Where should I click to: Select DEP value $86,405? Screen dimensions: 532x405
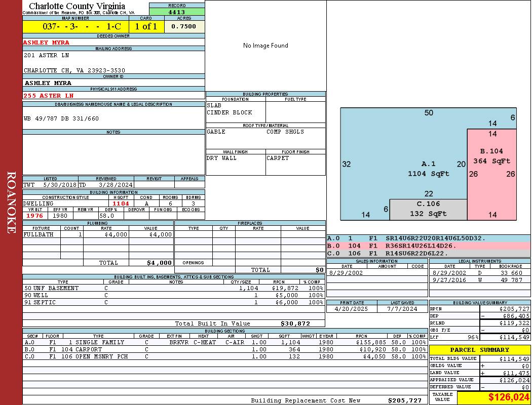[x=516, y=316]
